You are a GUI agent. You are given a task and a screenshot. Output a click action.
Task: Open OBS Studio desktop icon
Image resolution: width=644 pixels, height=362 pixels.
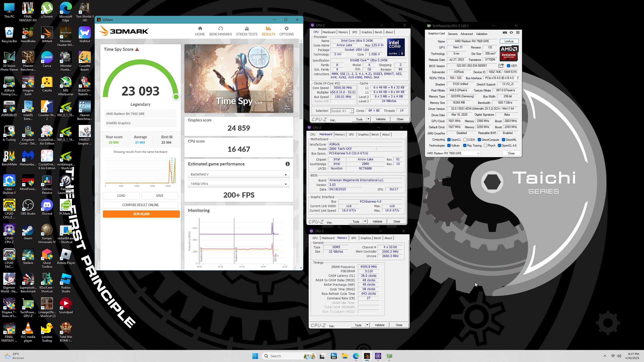(x=28, y=207)
